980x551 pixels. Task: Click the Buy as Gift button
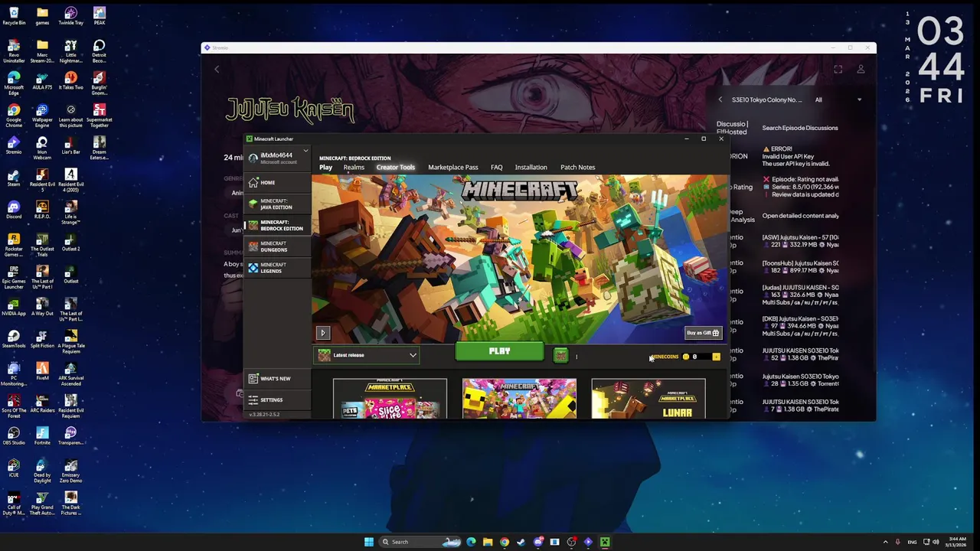(703, 333)
